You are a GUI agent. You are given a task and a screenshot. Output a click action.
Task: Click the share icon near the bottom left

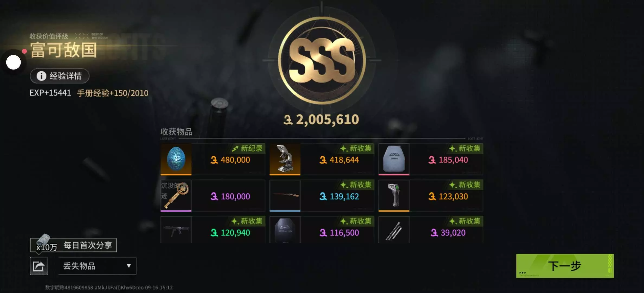tap(39, 266)
